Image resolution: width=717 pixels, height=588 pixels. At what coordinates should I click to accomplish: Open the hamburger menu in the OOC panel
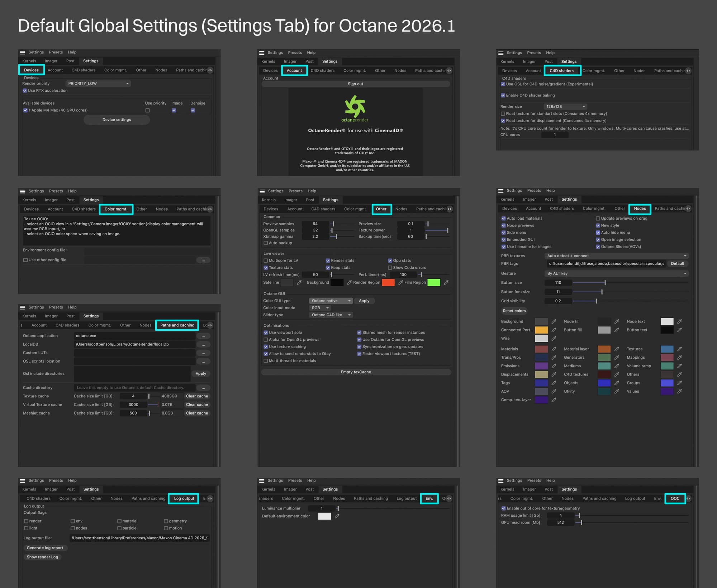tap(501, 481)
